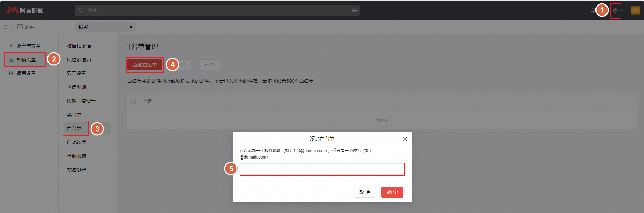Click the Alibaba Mail logo

(25, 10)
